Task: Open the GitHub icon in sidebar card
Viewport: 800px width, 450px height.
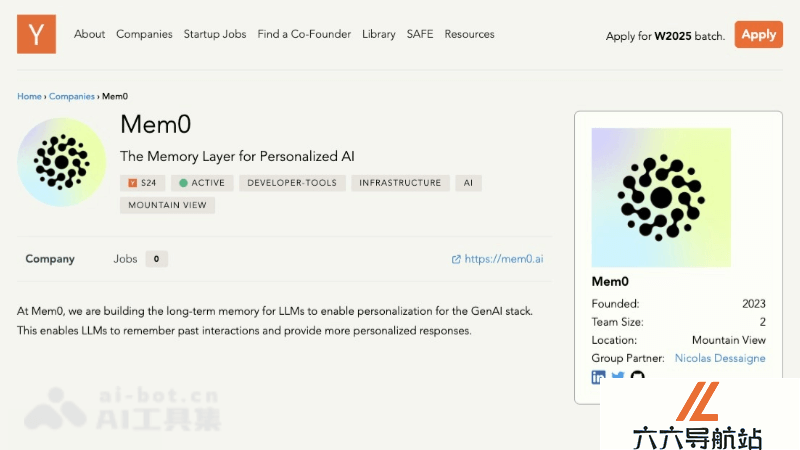Action: point(637,377)
